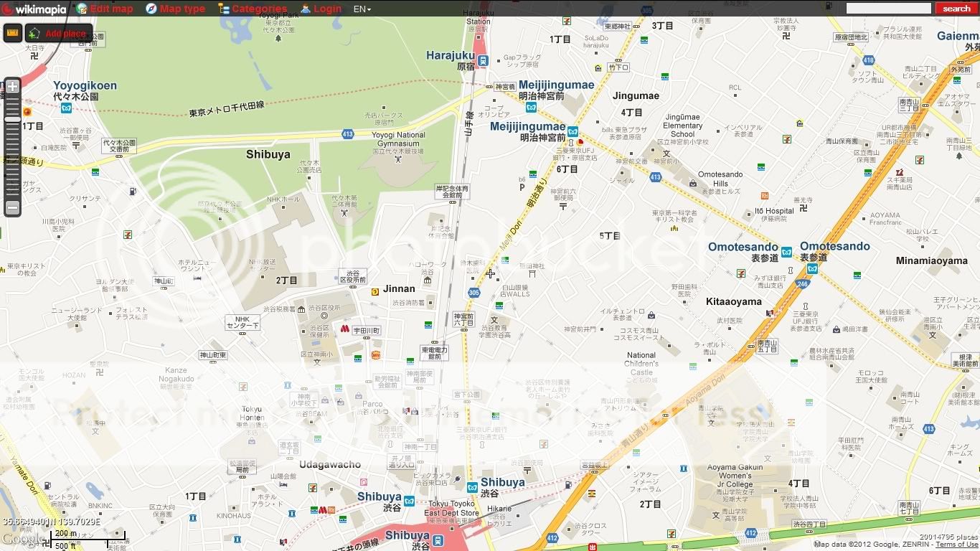This screenshot has height=551, width=980.
Task: Click the orange Denny's restaurant icon
Action: [x=375, y=354]
